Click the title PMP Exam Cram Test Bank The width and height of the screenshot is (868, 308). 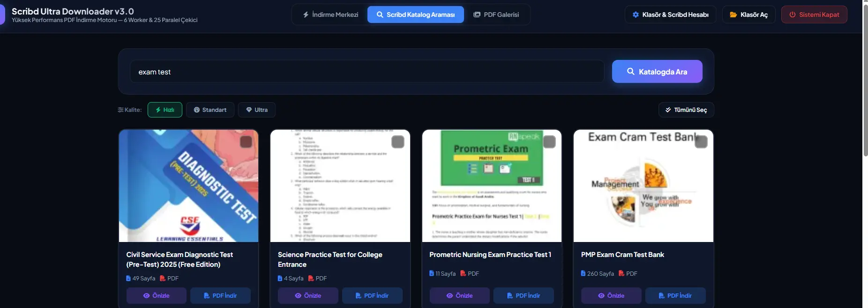[x=622, y=255]
